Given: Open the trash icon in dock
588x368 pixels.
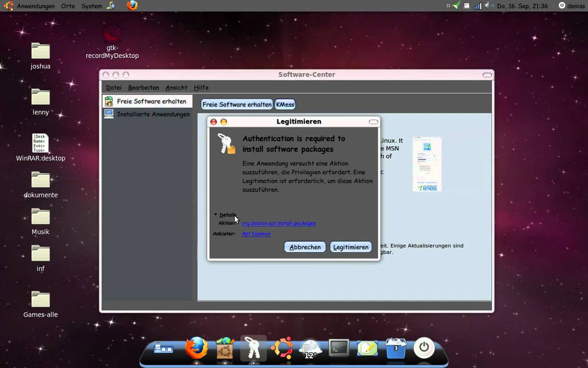Looking at the screenshot, I should (x=396, y=348).
